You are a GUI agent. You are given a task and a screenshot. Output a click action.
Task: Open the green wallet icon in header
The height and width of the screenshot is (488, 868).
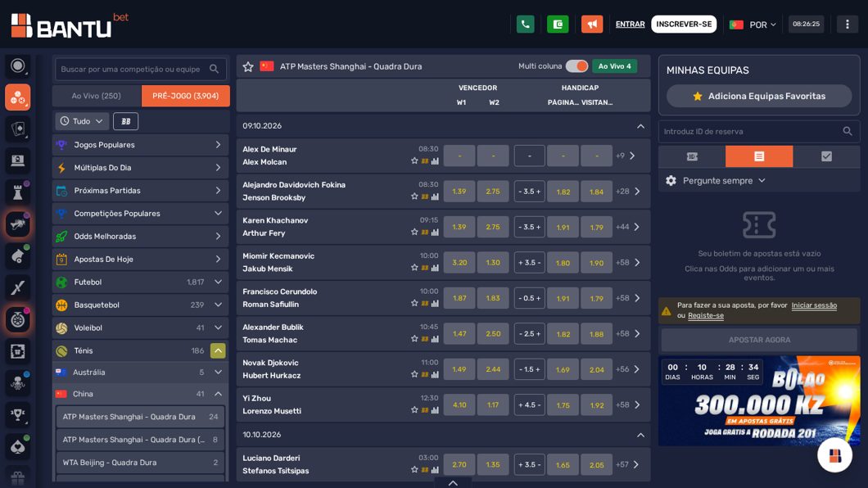558,25
